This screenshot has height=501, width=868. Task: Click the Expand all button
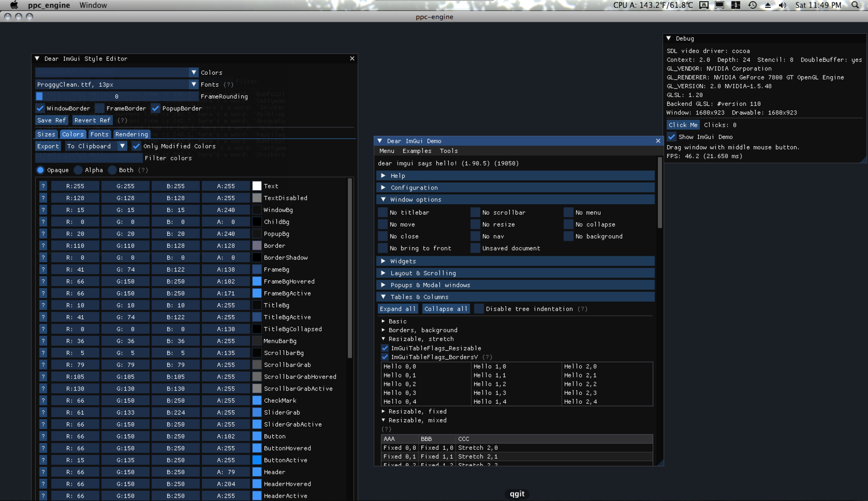(397, 309)
